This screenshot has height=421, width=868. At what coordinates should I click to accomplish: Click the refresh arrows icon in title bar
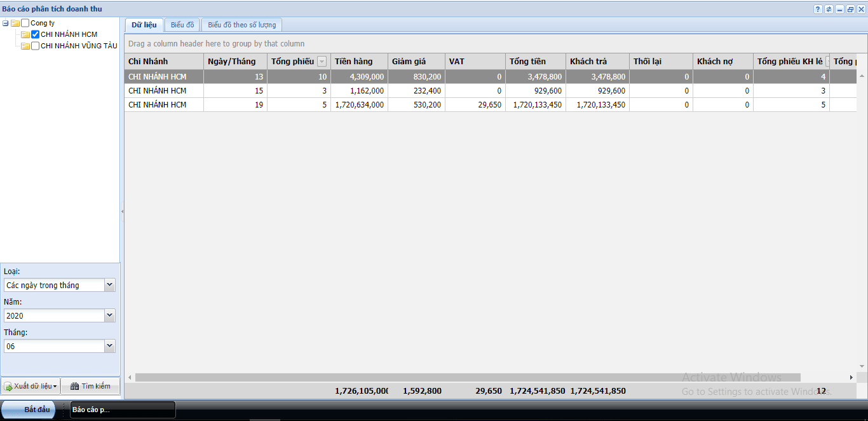tap(829, 9)
